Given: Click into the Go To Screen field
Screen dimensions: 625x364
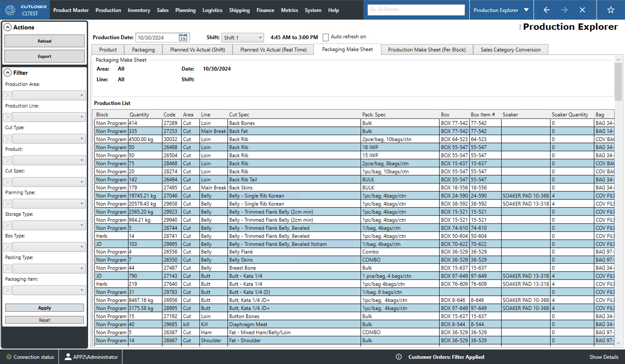Looking at the screenshot, I should pyautogui.click(x=416, y=10).
